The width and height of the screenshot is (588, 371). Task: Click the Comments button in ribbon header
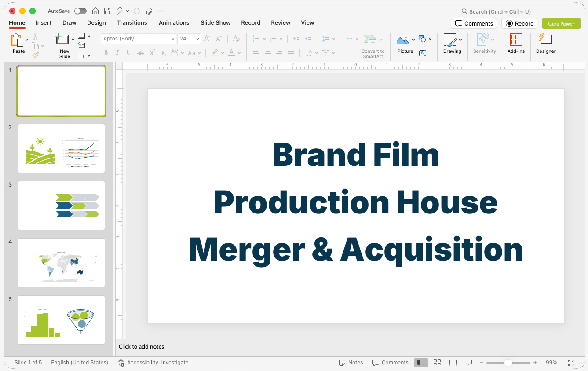[474, 23]
